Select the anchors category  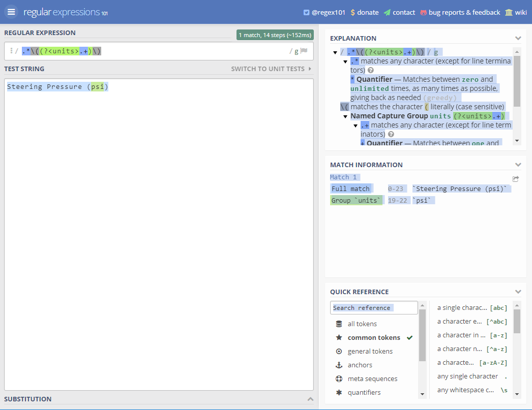click(x=360, y=365)
